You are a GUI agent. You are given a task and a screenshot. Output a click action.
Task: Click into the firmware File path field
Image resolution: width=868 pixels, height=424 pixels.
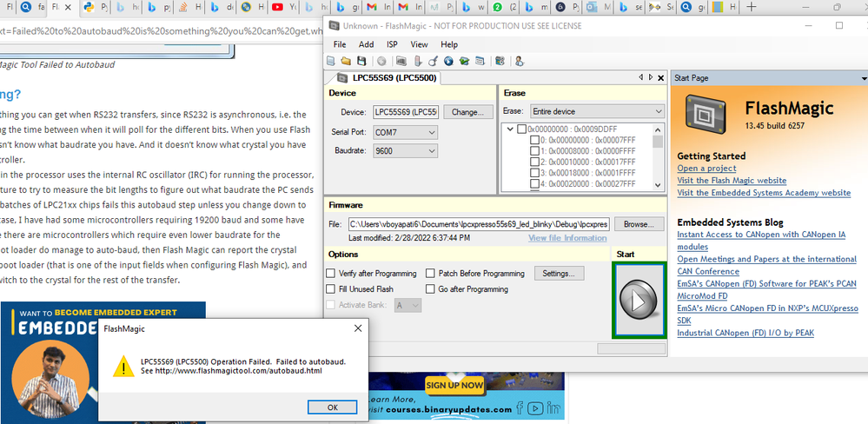(479, 225)
